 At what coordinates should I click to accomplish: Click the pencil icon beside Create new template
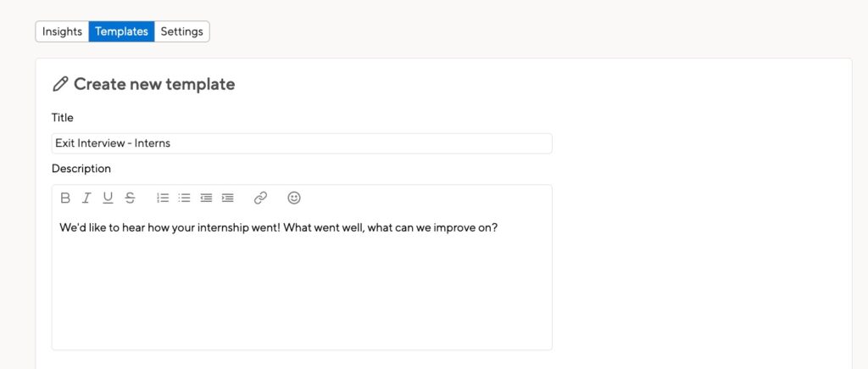tap(60, 84)
